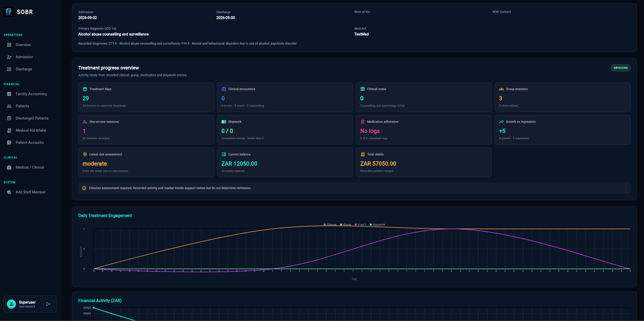Toggle Group series in chart legend
Screen dimensions: 644x321
click(346, 225)
